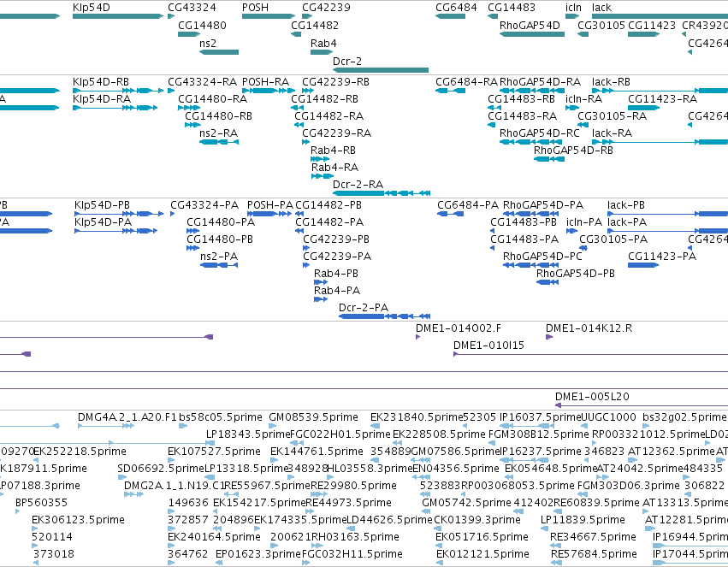This screenshot has width=728, height=567.
Task: Click EST GM08539.5prime
Action: 313,417
